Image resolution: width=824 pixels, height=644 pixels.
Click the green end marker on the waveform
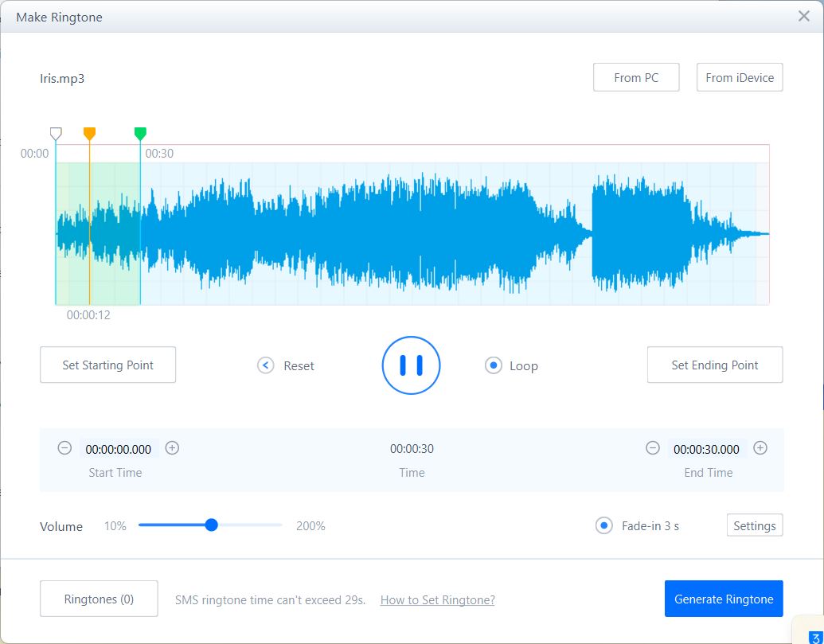tap(140, 133)
